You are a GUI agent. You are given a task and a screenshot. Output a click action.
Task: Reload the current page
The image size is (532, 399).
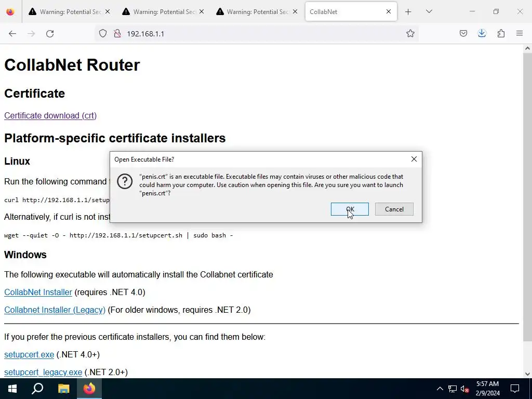point(50,34)
